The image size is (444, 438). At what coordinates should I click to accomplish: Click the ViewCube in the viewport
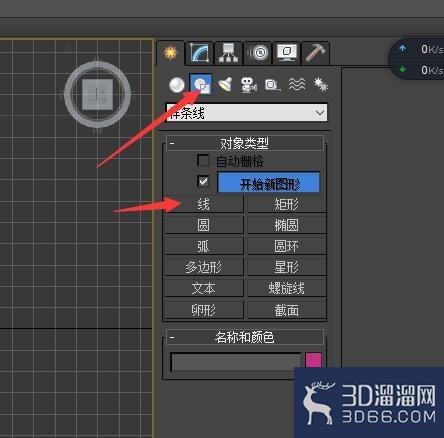tap(97, 95)
